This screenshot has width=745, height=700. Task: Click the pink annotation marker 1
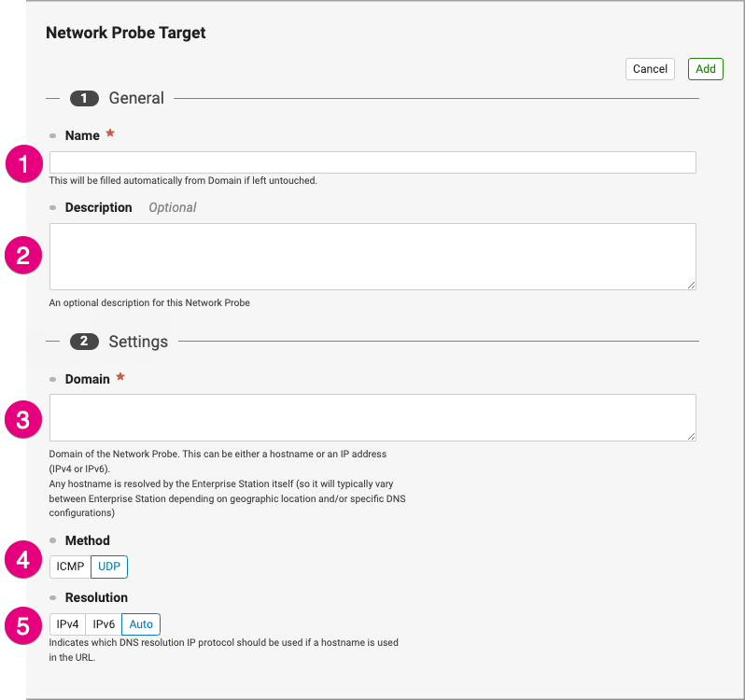pyautogui.click(x=23, y=164)
